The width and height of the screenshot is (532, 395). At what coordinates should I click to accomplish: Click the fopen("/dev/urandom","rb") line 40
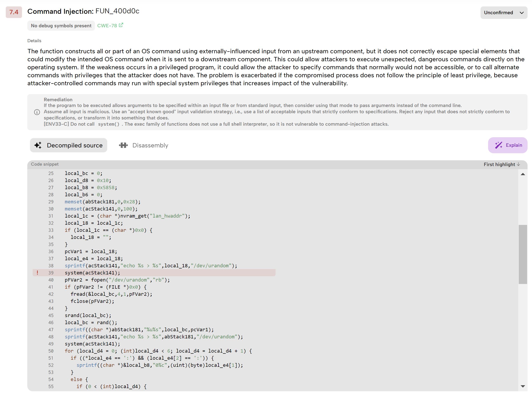[117, 280]
